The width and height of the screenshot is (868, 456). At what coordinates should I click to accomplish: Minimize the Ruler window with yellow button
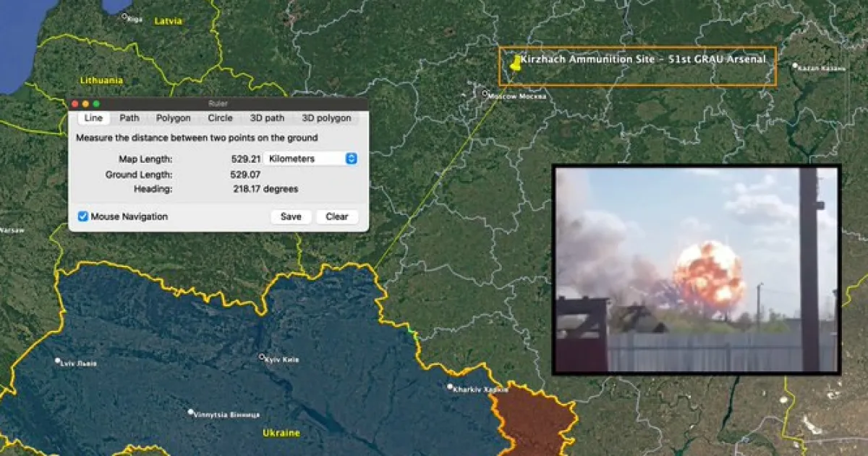(85, 104)
